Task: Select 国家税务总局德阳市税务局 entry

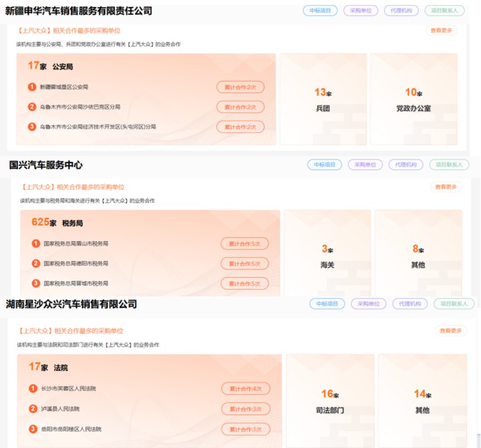Action: click(x=76, y=263)
